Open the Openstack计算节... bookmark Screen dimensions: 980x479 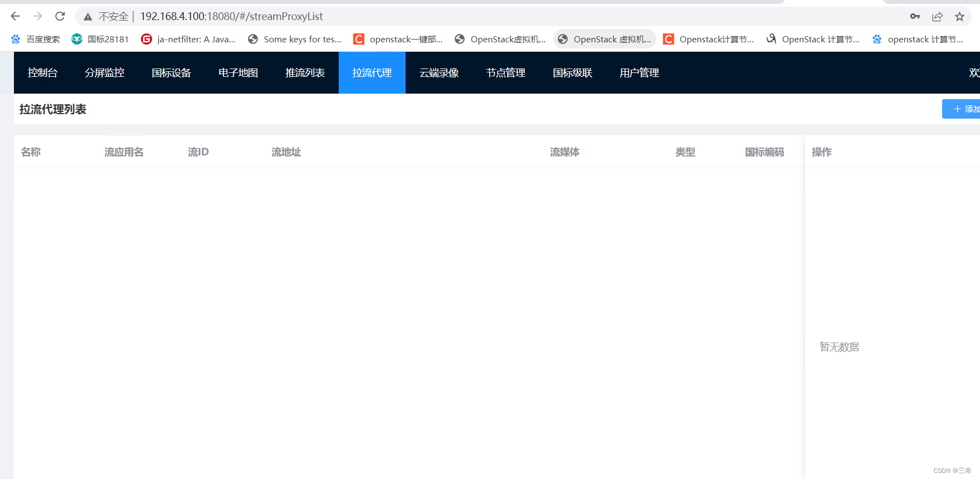[x=709, y=39]
